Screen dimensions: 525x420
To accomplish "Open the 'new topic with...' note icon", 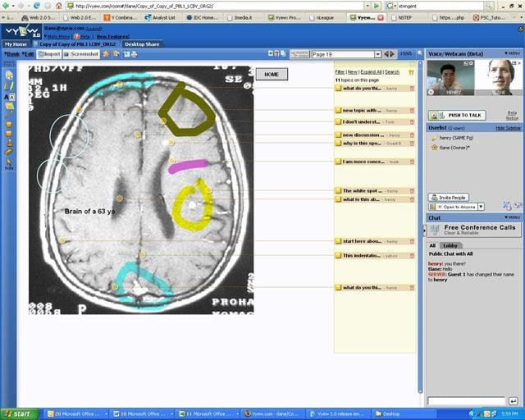I will [339, 111].
